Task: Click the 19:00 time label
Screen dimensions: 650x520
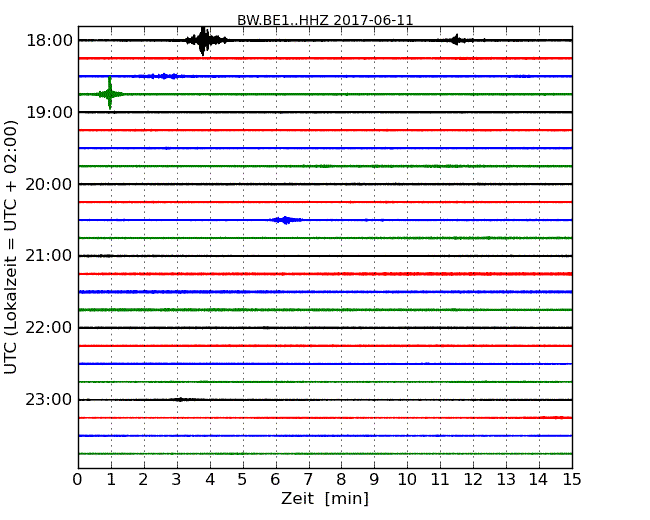Action: [x=49, y=112]
